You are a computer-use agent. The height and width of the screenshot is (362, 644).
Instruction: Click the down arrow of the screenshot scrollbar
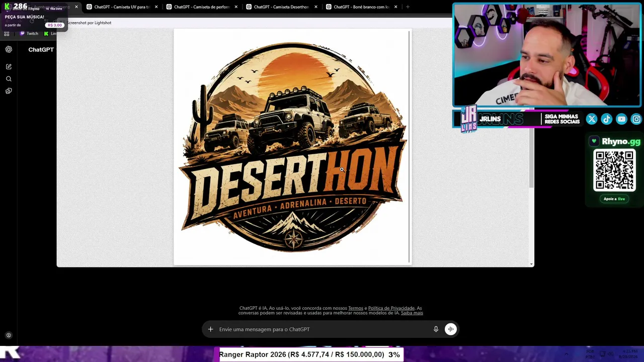(x=531, y=264)
